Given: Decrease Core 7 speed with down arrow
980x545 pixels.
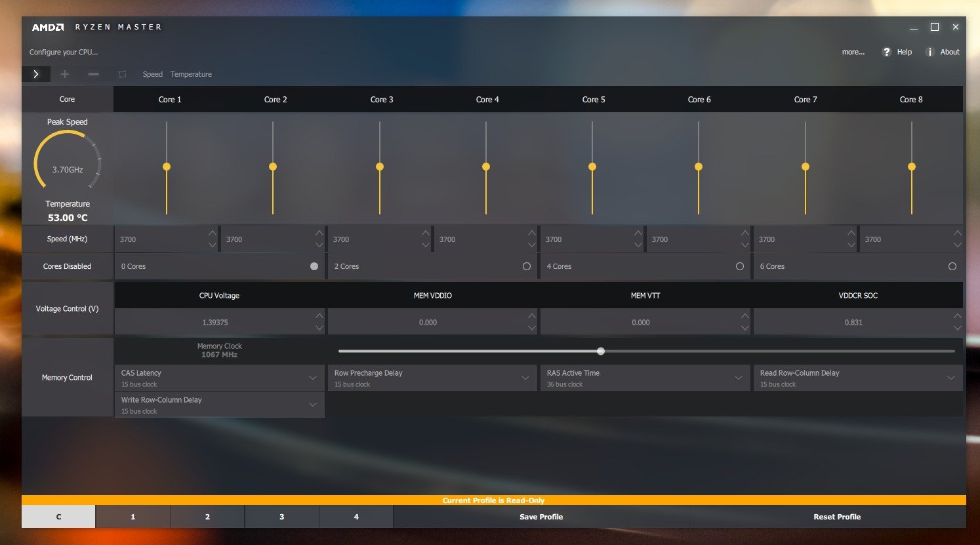Looking at the screenshot, I should pyautogui.click(x=851, y=245).
